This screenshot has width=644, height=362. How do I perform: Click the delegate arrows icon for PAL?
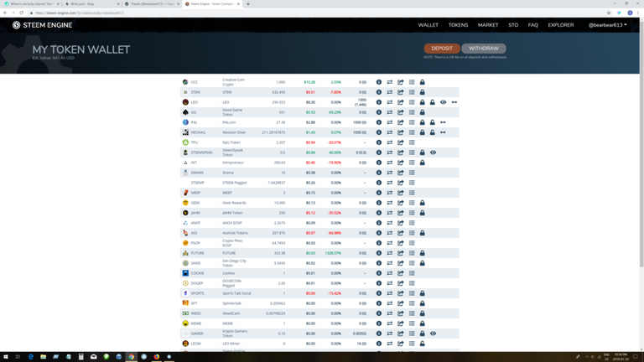(443, 122)
